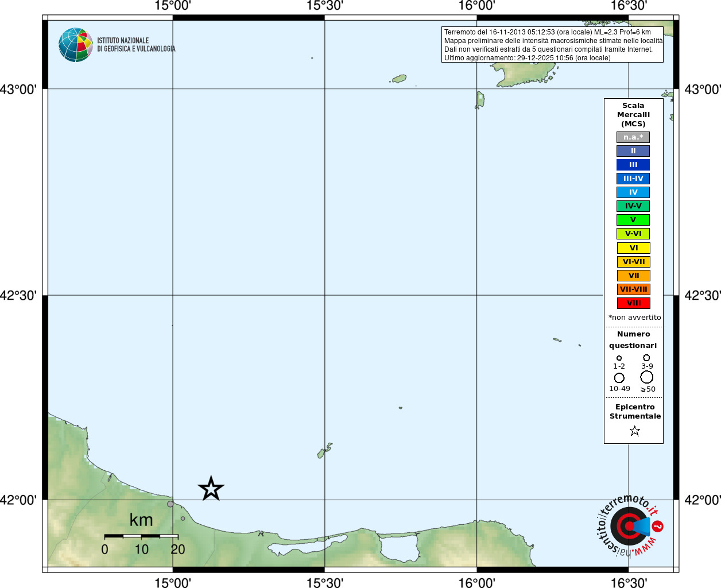Click the gray n.a.* legend swatch
The width and height of the screenshot is (721, 588).
pos(633,137)
